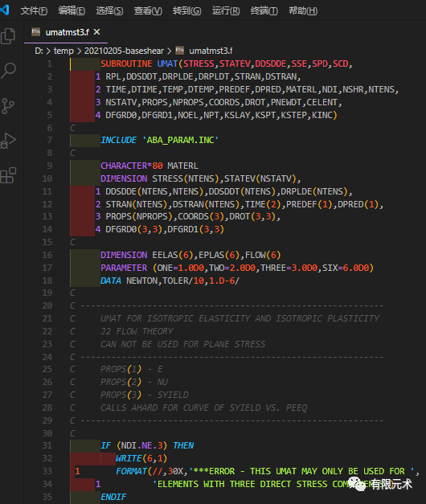
Task: Open the Search magnifier icon in activity bar
Action: click(x=8, y=71)
